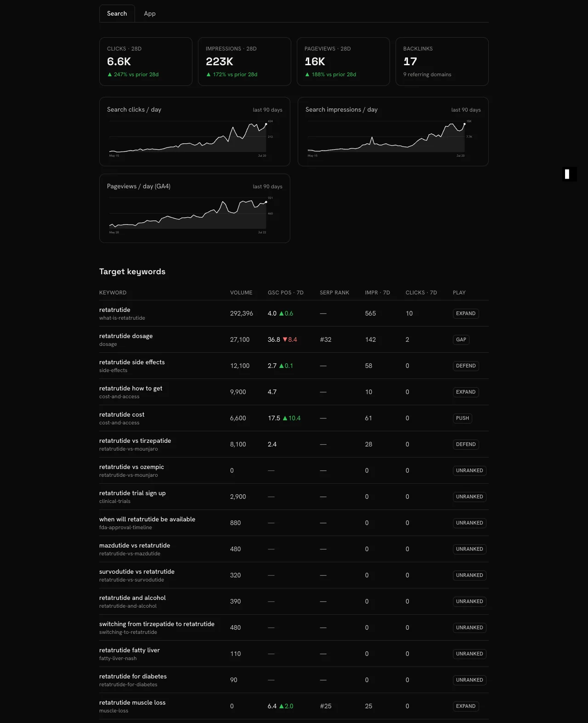Click the GAP badge for retatrutide dosage

coord(461,340)
